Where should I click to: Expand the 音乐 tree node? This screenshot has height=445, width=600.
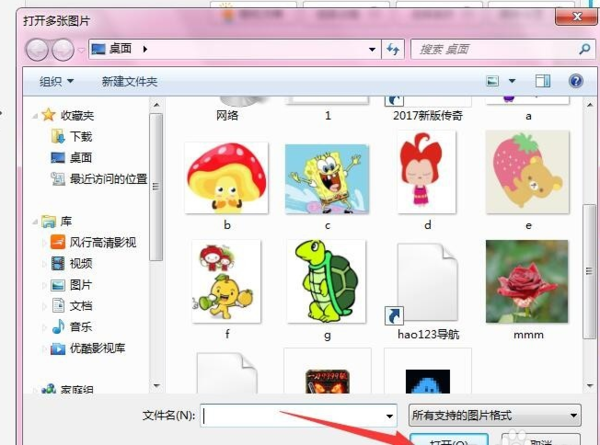coord(44,328)
